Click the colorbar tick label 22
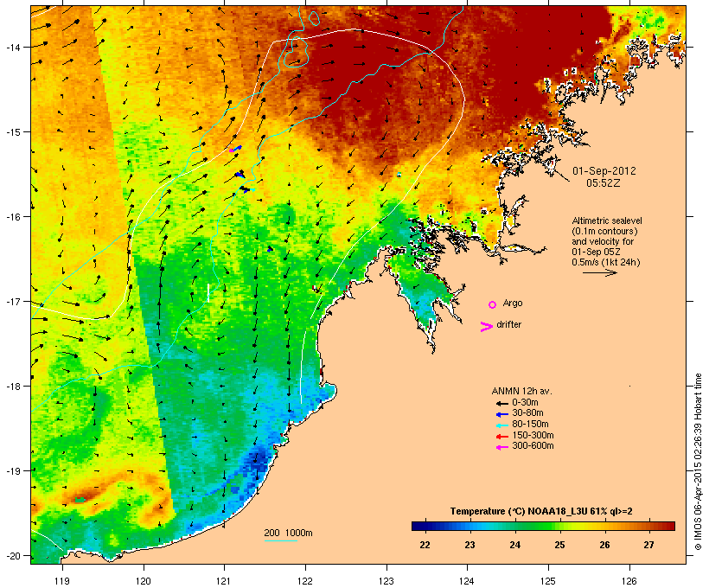709x588 pixels. point(425,545)
